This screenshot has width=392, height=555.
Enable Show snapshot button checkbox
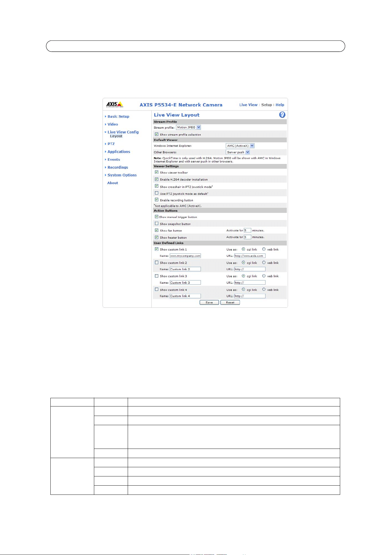156,224
